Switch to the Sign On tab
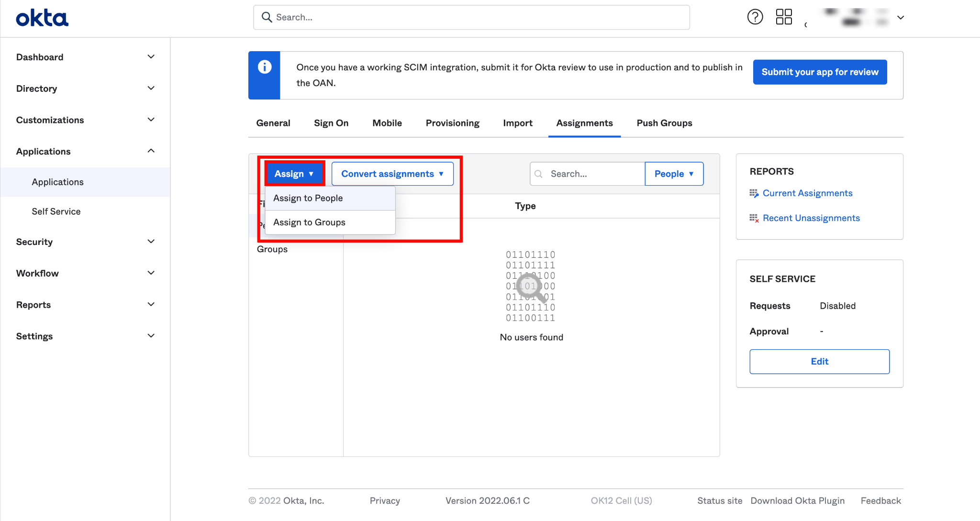The width and height of the screenshot is (980, 521). 331,123
